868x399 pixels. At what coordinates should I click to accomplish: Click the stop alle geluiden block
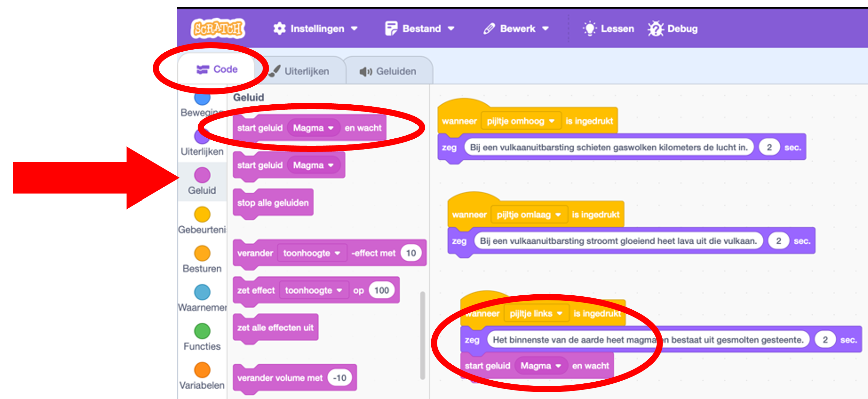pyautogui.click(x=273, y=203)
